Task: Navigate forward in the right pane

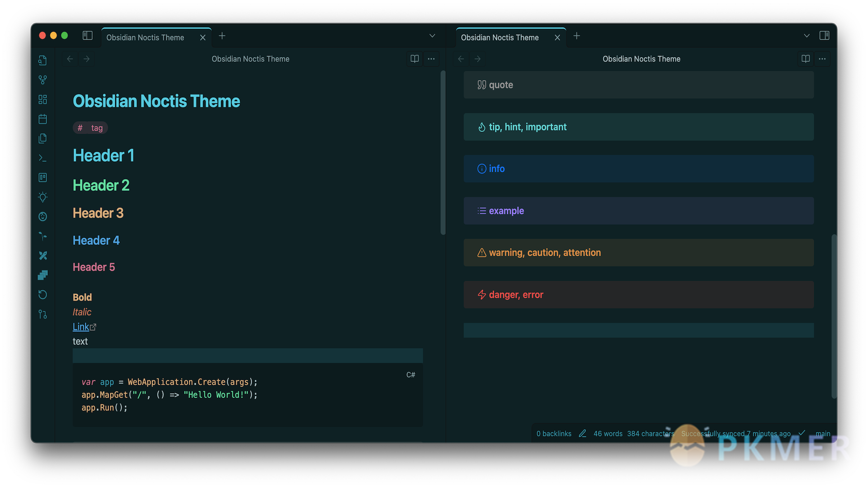Action: (477, 59)
